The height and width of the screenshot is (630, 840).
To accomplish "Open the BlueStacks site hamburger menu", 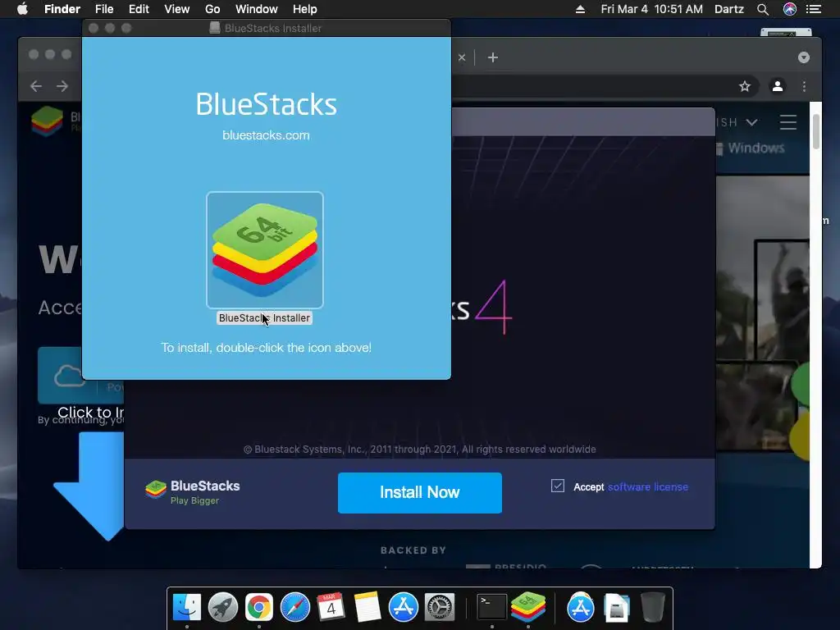I will (788, 122).
